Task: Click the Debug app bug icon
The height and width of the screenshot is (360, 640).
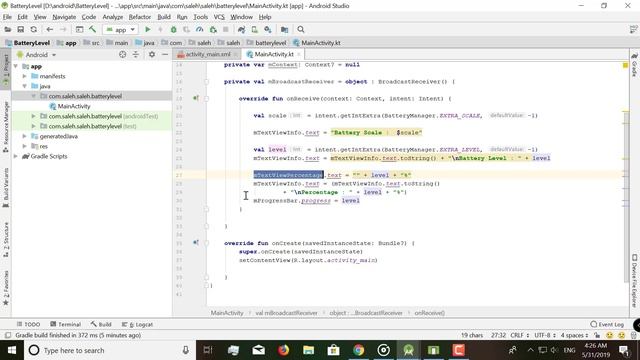Action: 173,29
